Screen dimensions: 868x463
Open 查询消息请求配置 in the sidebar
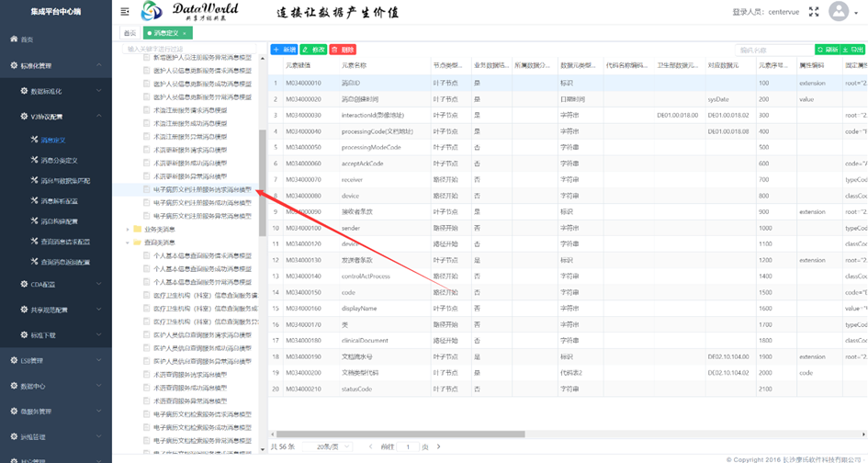pyautogui.click(x=65, y=242)
